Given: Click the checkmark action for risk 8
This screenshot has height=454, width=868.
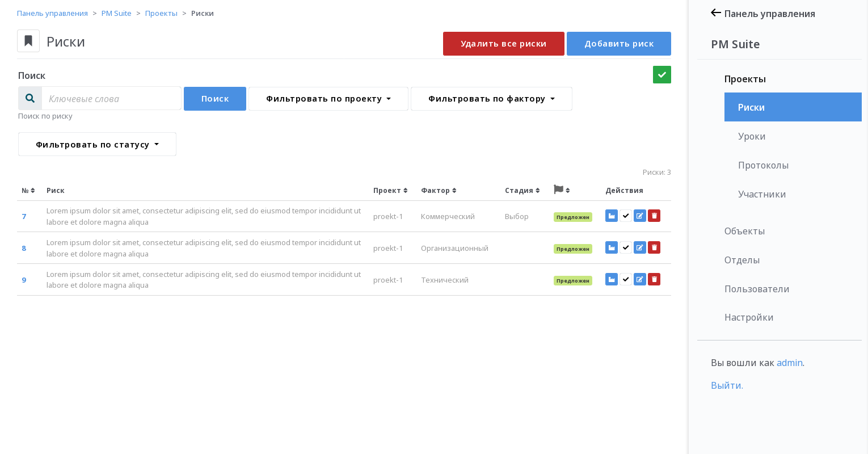Looking at the screenshot, I should tap(626, 247).
